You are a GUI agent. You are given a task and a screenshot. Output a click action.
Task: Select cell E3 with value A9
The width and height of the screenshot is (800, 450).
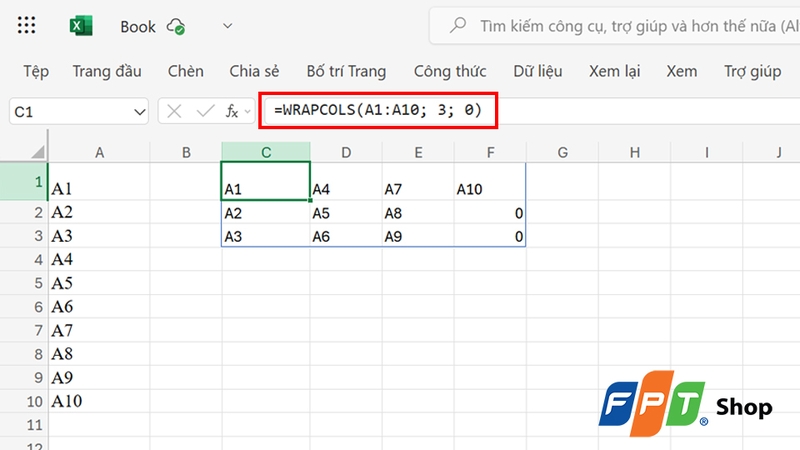click(418, 236)
